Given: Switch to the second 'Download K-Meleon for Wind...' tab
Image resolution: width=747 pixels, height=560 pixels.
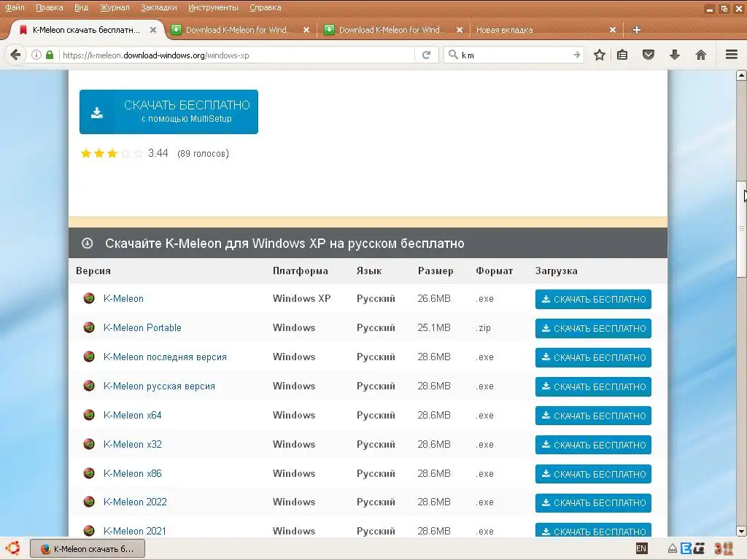Looking at the screenshot, I should 393,30.
